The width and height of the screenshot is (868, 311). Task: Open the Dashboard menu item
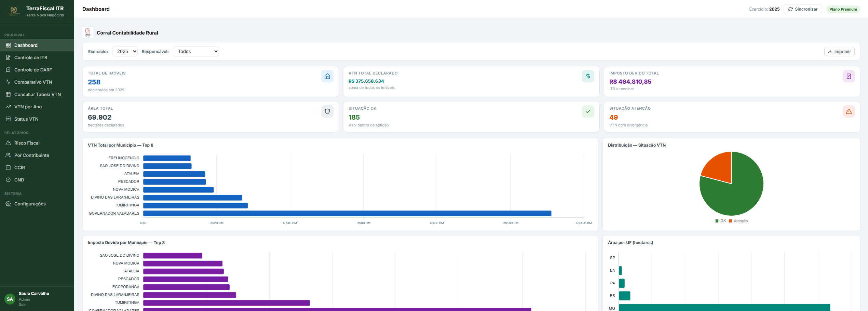[37, 45]
